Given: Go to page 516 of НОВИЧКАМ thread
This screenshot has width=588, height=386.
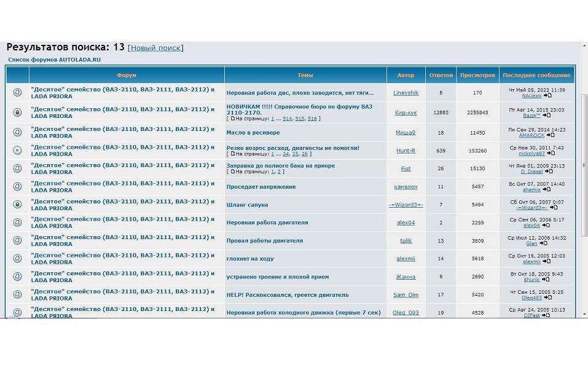Looking at the screenshot, I should point(312,119).
